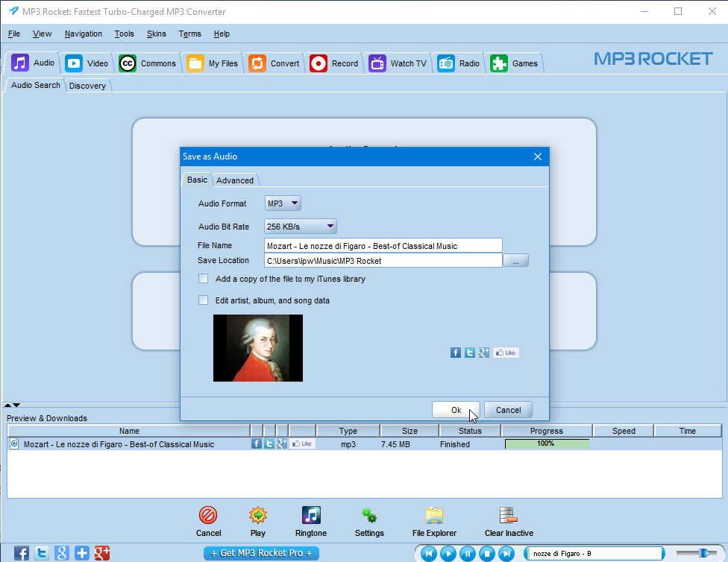
Task: Expand the Audio Bit Rate dropdown
Action: pos(301,227)
